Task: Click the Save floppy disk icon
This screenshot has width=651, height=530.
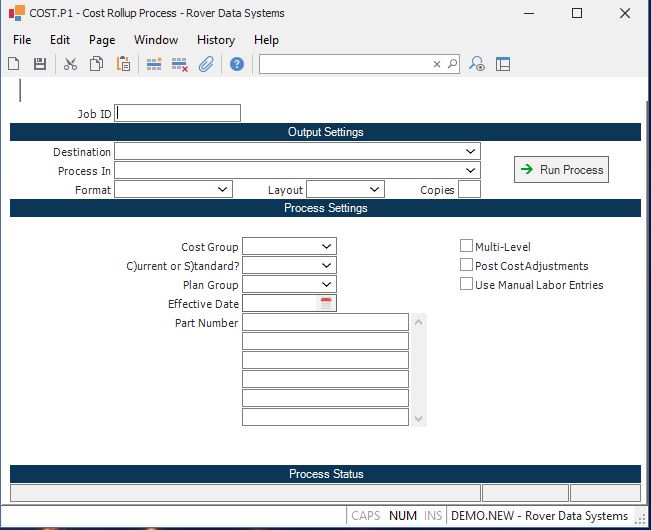Action: [x=40, y=64]
